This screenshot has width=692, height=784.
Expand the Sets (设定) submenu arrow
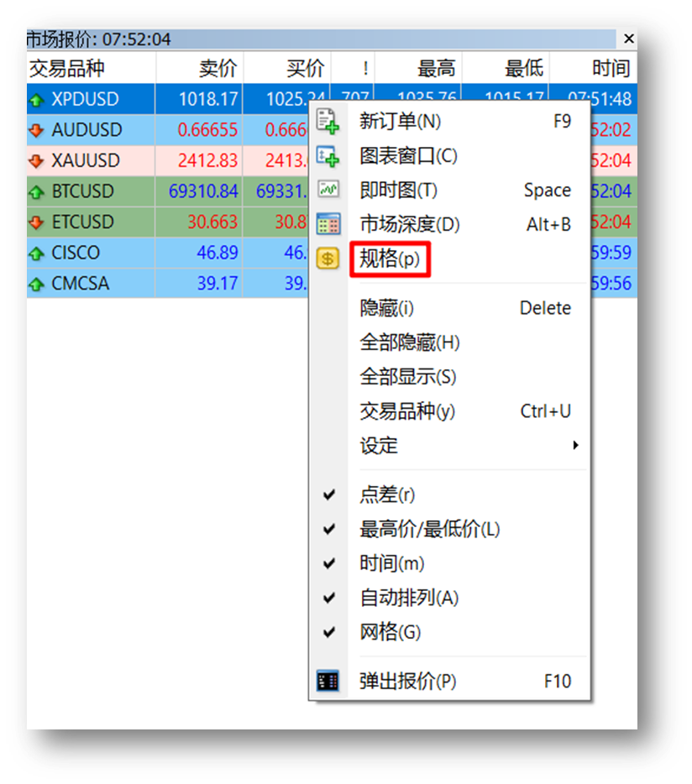point(575,446)
